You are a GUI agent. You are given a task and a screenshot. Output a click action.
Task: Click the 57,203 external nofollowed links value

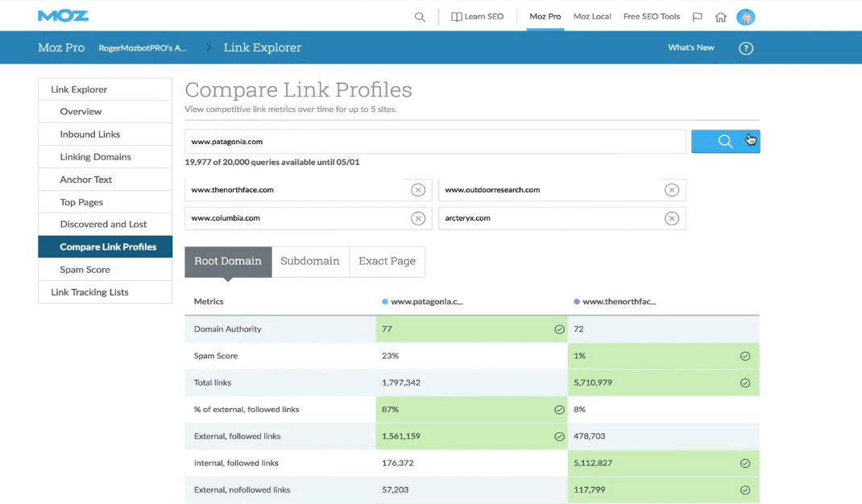(395, 490)
